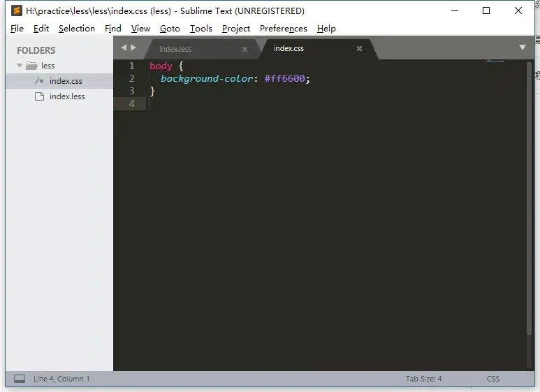Open the Preferences menu

284,29
